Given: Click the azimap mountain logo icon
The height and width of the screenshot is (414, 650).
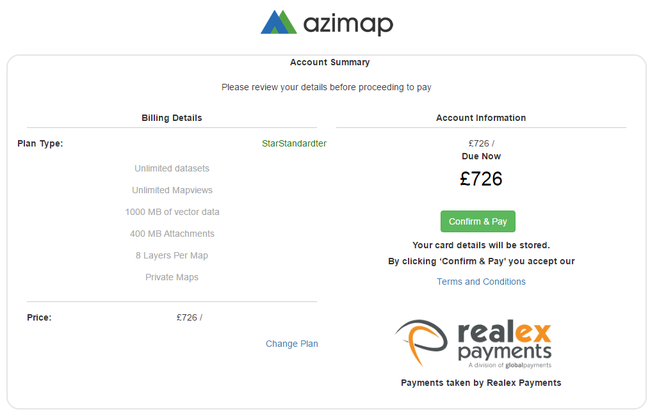Looking at the screenshot, I should (279, 22).
